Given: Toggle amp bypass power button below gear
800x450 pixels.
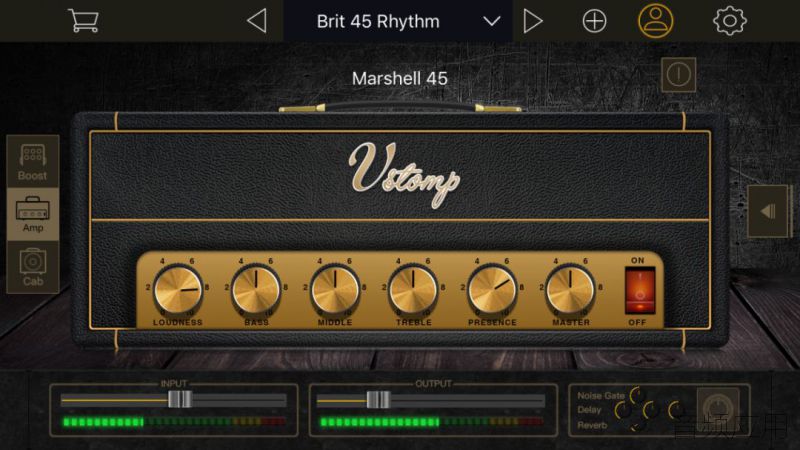Looking at the screenshot, I should point(679,74).
